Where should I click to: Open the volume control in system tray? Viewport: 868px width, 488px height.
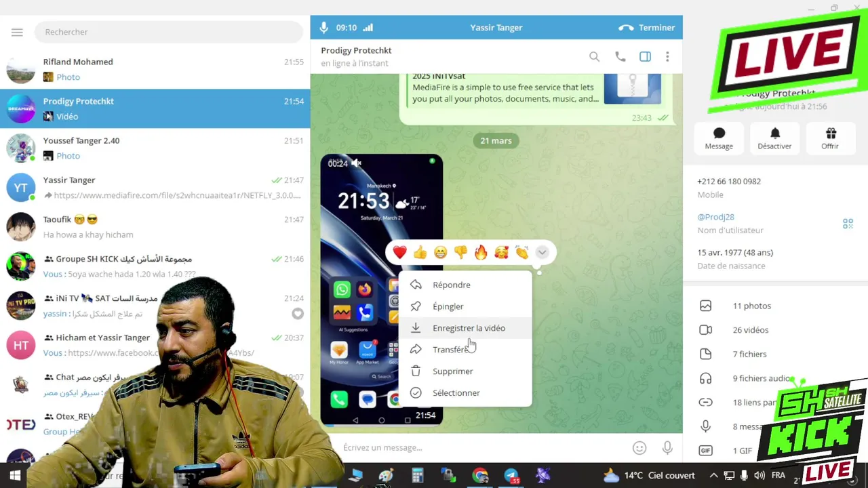759,476
